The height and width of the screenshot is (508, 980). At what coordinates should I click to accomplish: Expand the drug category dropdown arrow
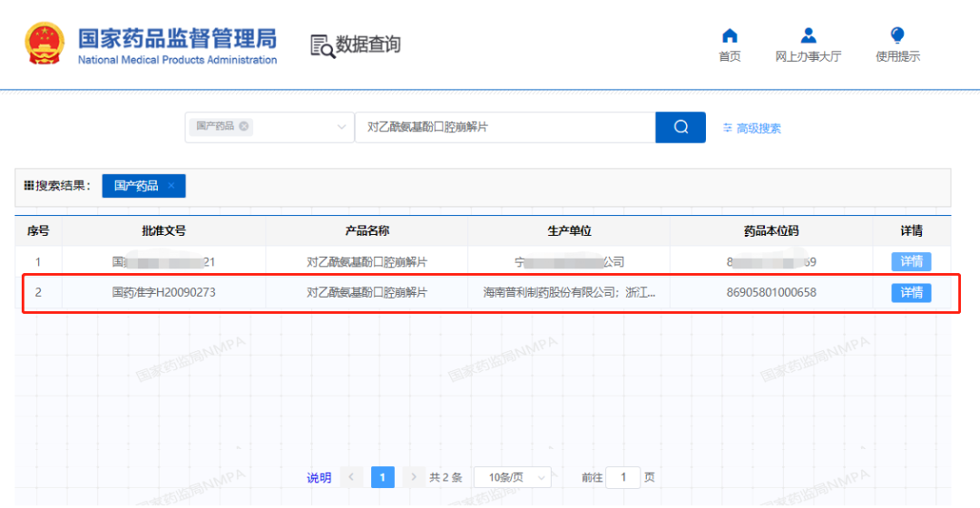point(342,127)
